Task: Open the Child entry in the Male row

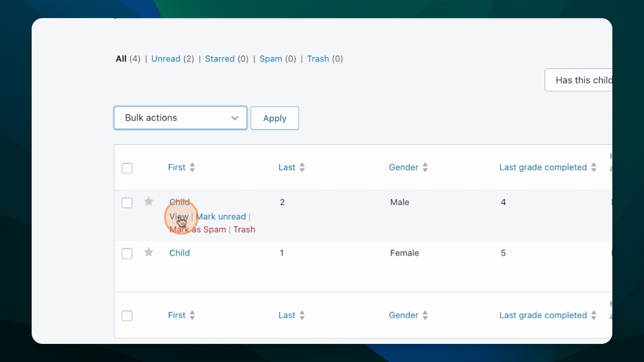Action: pyautogui.click(x=179, y=202)
